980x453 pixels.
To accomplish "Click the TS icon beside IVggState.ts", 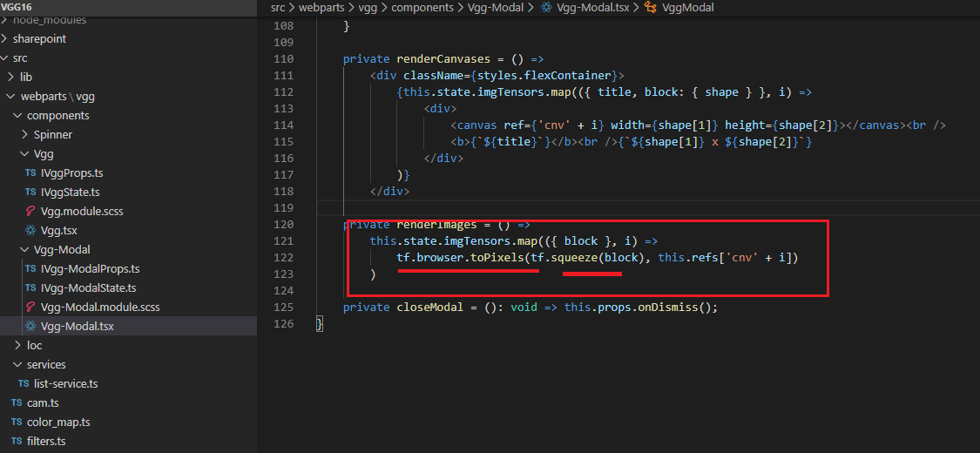I will 30,193.
